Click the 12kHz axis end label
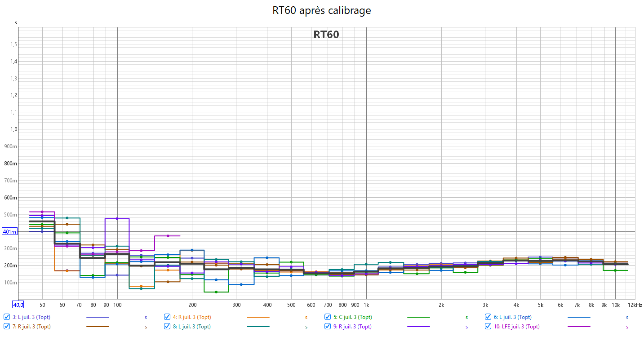This screenshot has height=341, width=644. point(635,305)
